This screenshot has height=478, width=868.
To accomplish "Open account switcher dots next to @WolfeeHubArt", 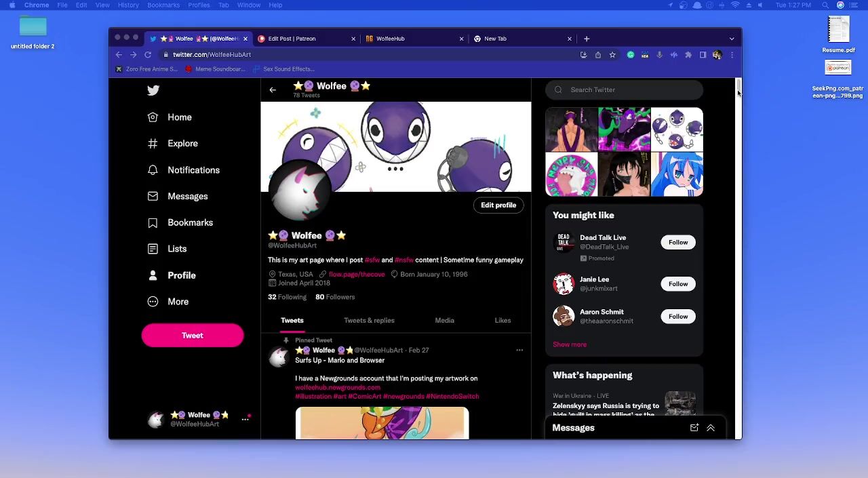I will [x=245, y=420].
